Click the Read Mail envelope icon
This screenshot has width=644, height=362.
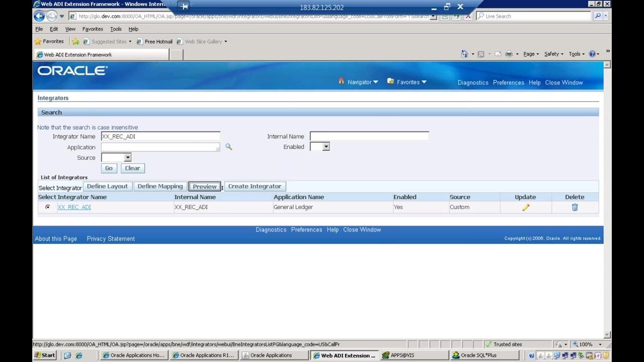(x=498, y=54)
